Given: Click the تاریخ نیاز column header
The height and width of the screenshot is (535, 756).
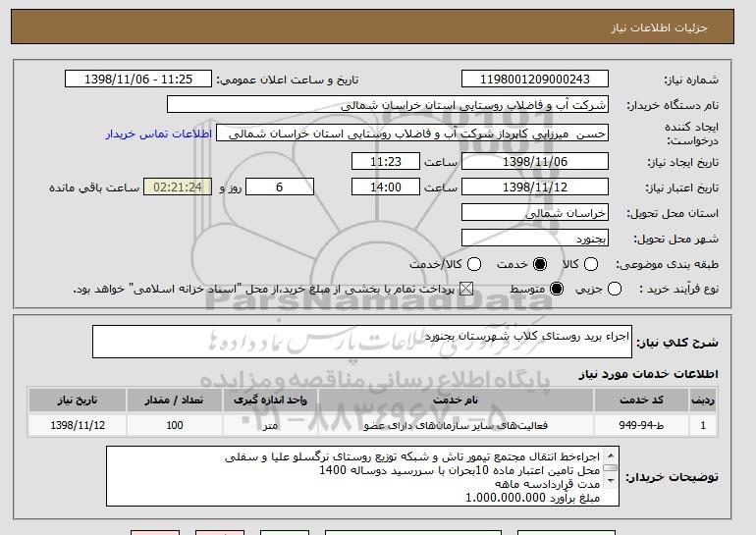Looking at the screenshot, I should [x=78, y=400].
